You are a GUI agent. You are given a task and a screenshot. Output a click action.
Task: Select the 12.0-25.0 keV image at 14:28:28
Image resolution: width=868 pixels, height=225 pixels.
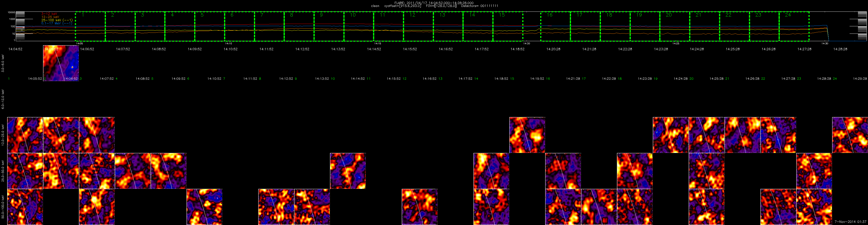point(850,135)
